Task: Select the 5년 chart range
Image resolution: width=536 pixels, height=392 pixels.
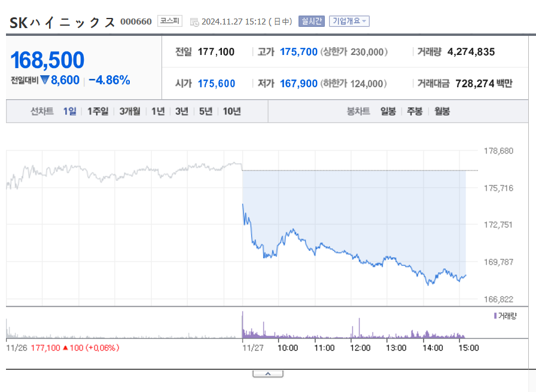Action: 206,111
